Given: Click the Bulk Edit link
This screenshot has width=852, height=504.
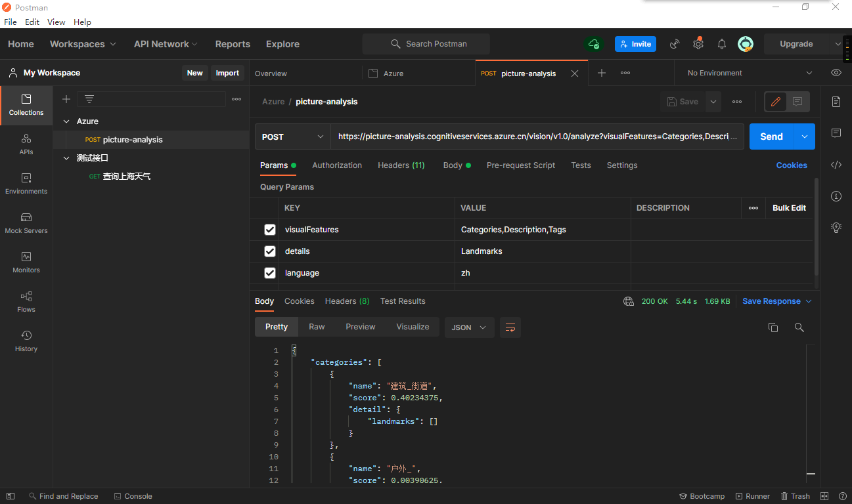Looking at the screenshot, I should (789, 208).
